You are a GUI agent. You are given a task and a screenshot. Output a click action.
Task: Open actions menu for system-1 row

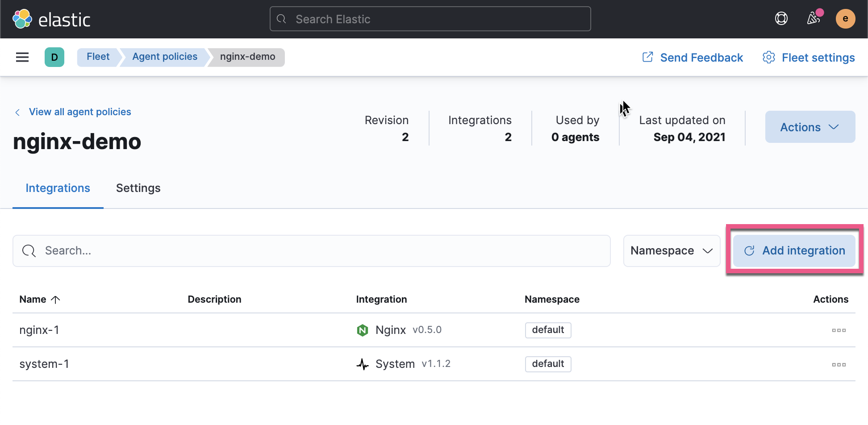(x=839, y=365)
